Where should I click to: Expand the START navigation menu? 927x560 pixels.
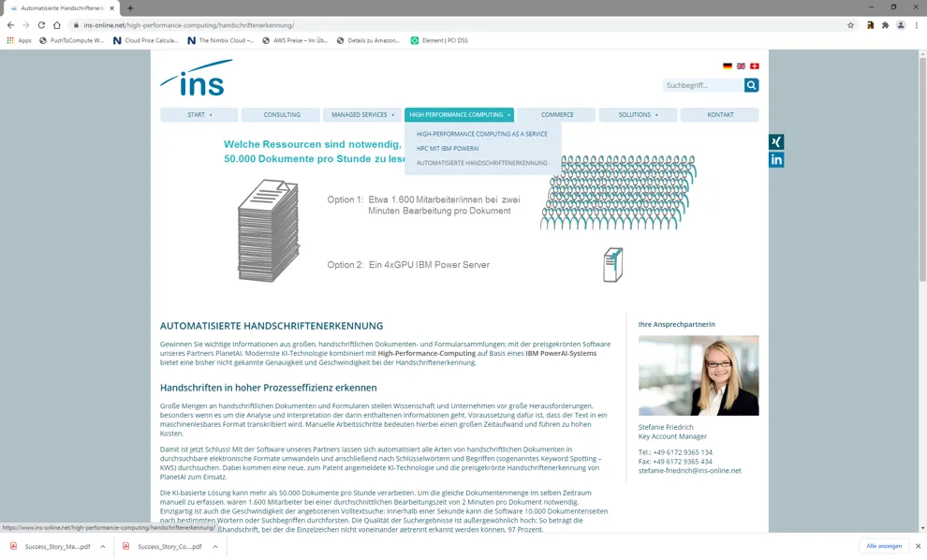[199, 115]
